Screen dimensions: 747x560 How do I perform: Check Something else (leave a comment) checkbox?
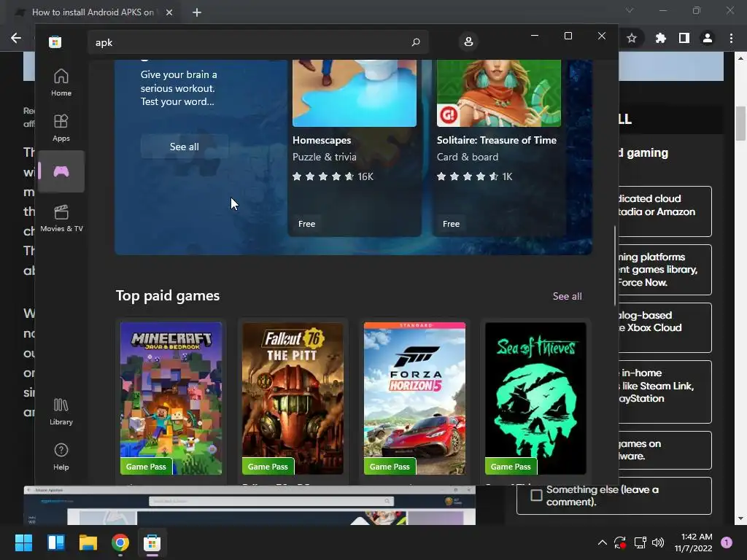point(536,495)
